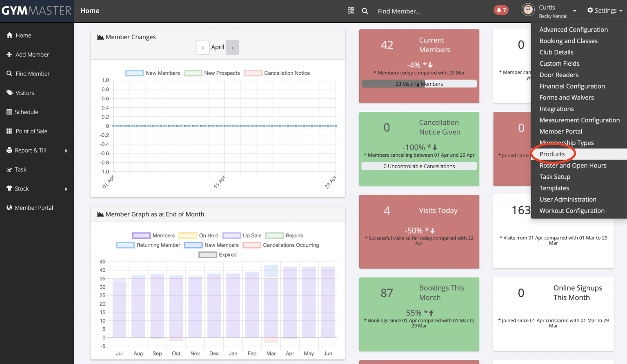Click the Visitors tag icon

tap(9, 93)
